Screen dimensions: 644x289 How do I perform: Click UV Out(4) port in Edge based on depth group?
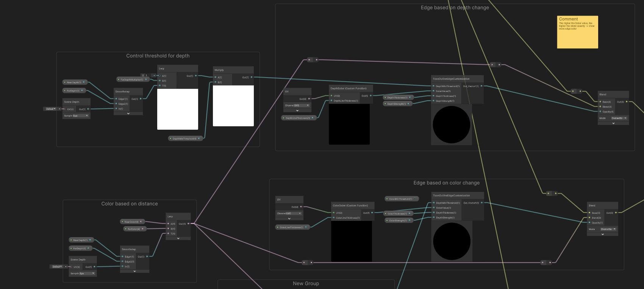tap(309, 99)
